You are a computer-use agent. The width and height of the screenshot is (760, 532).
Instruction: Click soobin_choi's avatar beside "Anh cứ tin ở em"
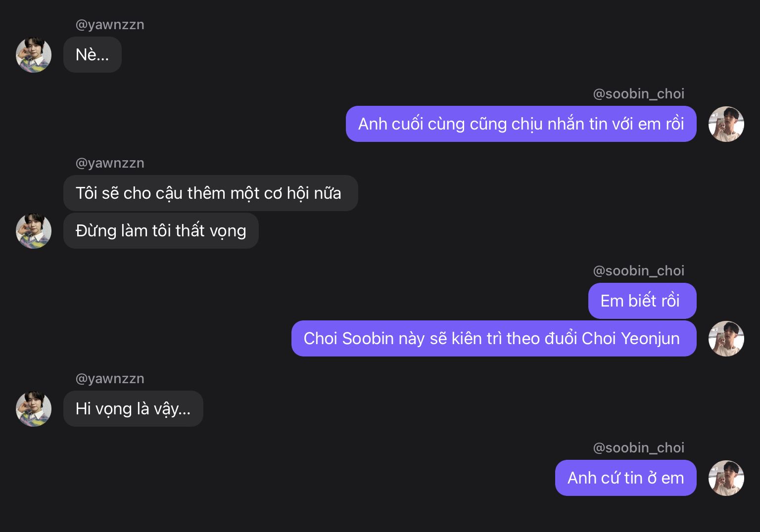pos(726,478)
